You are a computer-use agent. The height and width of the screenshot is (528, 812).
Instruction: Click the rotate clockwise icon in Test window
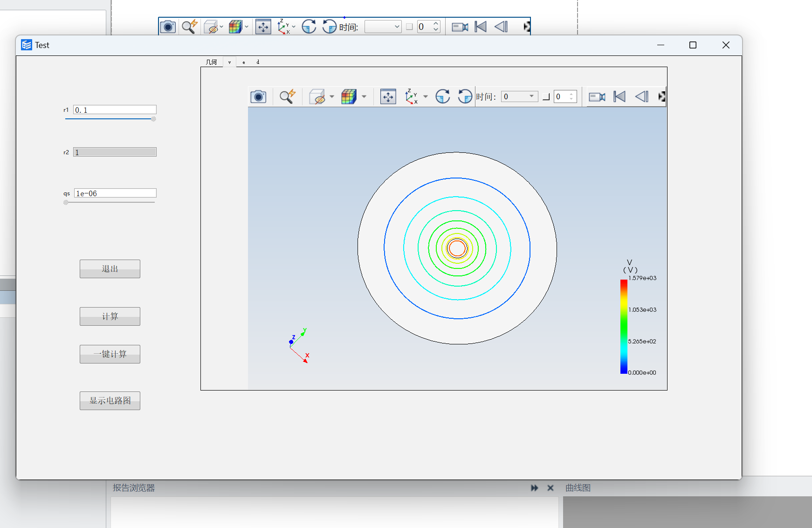442,96
